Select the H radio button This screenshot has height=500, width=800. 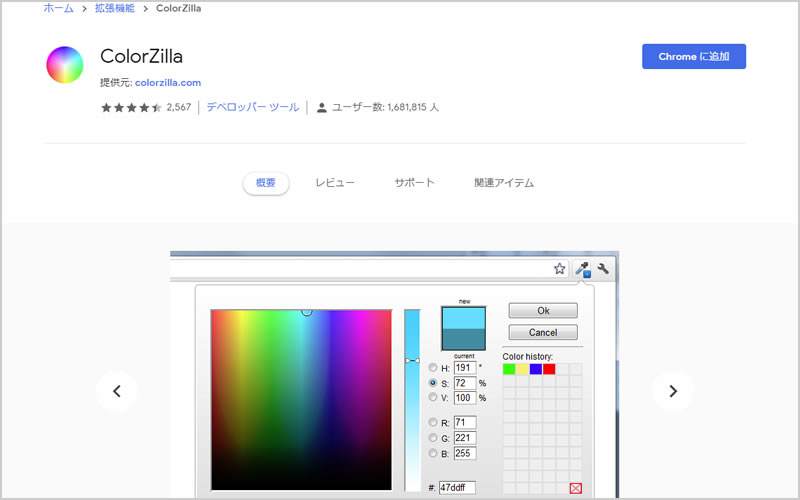[x=433, y=367]
